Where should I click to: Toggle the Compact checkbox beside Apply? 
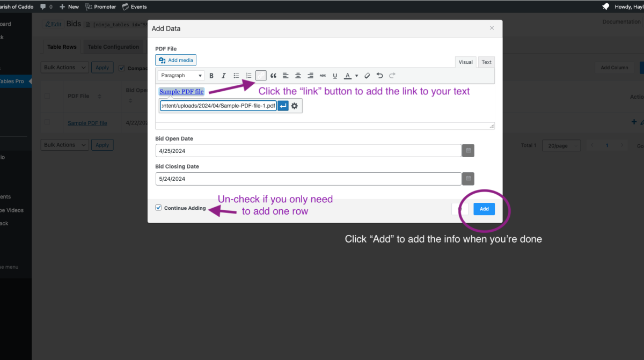(121, 68)
